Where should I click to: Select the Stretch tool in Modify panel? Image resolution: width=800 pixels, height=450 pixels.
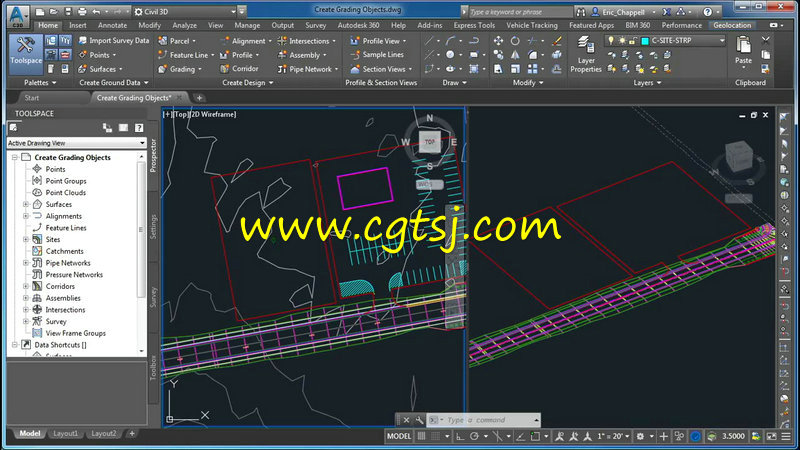[x=498, y=68]
